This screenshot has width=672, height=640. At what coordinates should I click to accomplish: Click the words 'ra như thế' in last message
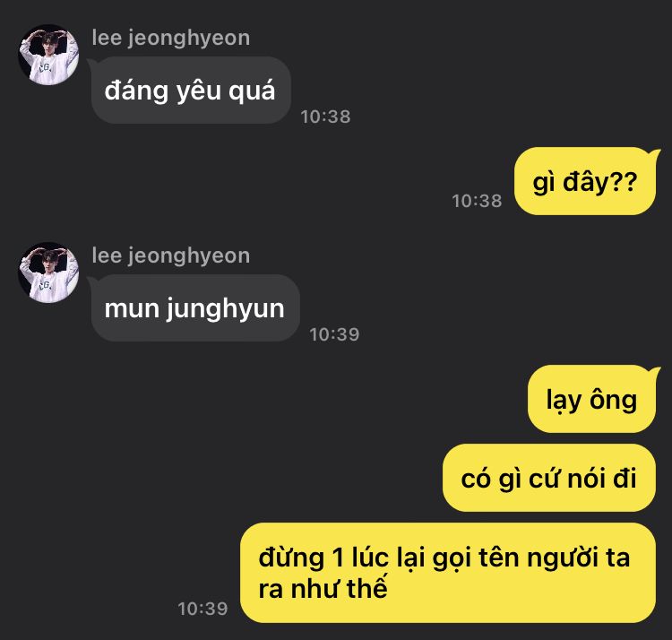coord(323,588)
